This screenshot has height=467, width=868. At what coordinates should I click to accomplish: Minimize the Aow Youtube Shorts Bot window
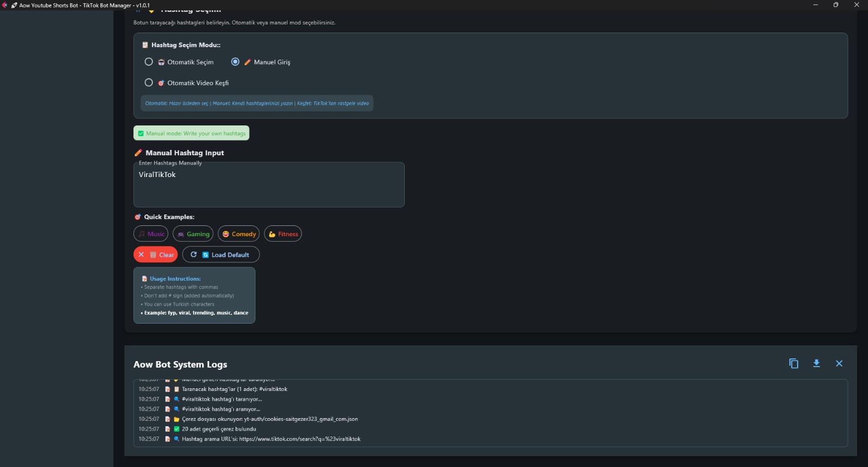(815, 5)
